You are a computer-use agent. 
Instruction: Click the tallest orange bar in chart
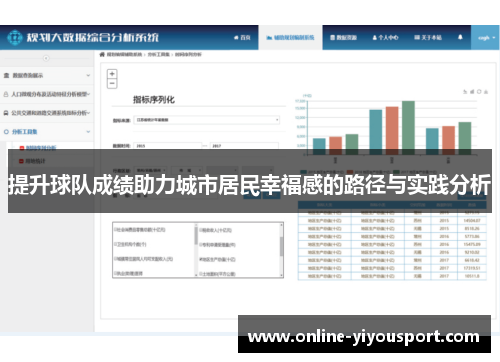pyautogui.click(x=392, y=131)
